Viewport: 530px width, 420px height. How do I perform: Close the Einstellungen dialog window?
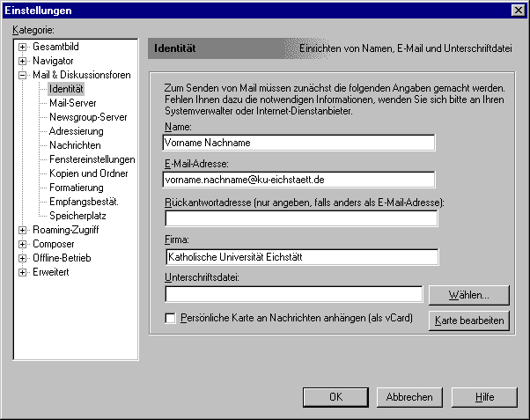(518, 10)
